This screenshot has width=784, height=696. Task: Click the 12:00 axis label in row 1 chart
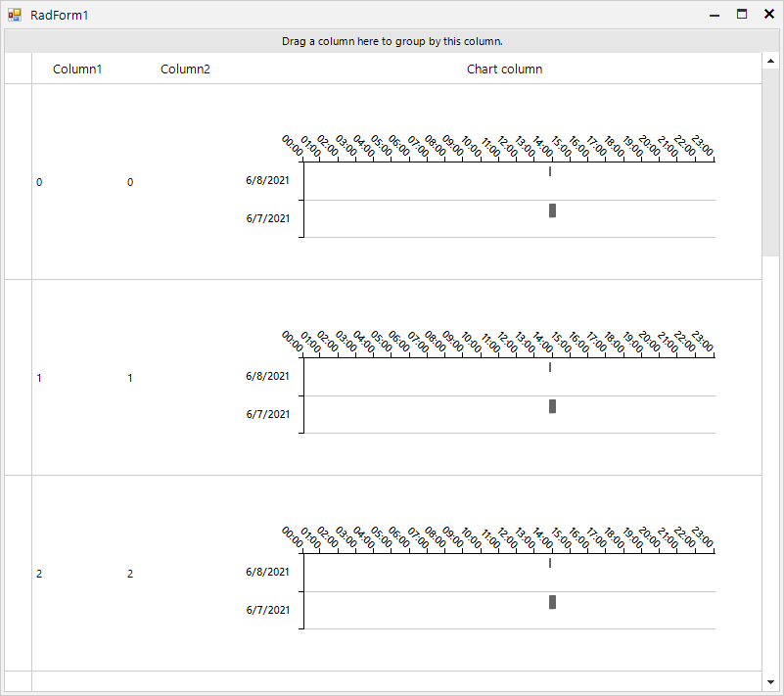(x=506, y=342)
